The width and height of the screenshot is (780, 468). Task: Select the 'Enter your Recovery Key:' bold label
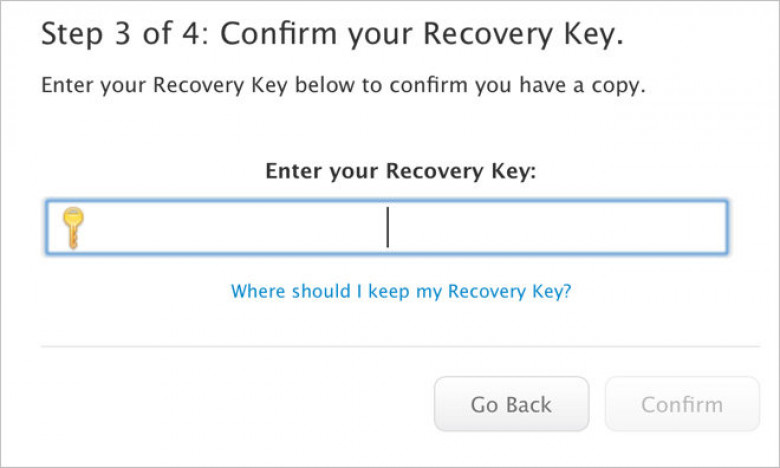click(x=400, y=171)
